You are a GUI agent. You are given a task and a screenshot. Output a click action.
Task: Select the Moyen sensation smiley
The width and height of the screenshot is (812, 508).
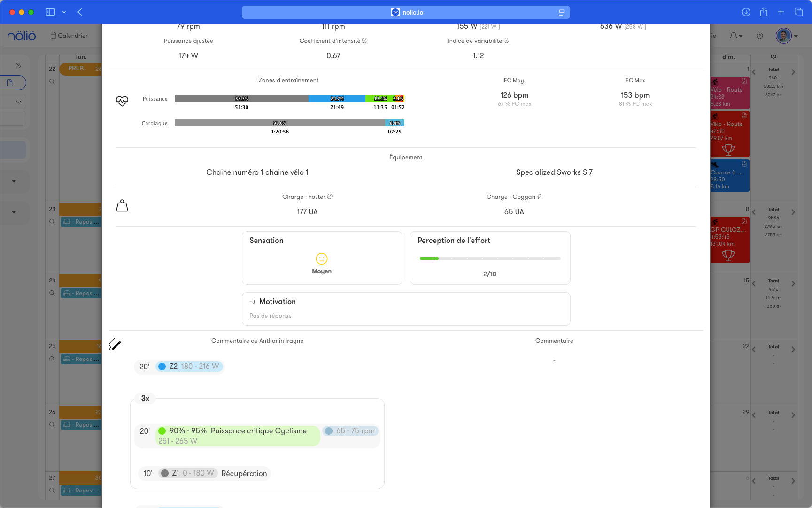[x=322, y=259]
